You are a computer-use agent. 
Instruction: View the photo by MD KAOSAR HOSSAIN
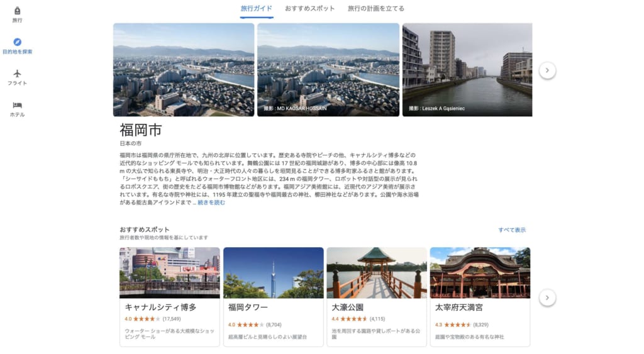point(328,70)
